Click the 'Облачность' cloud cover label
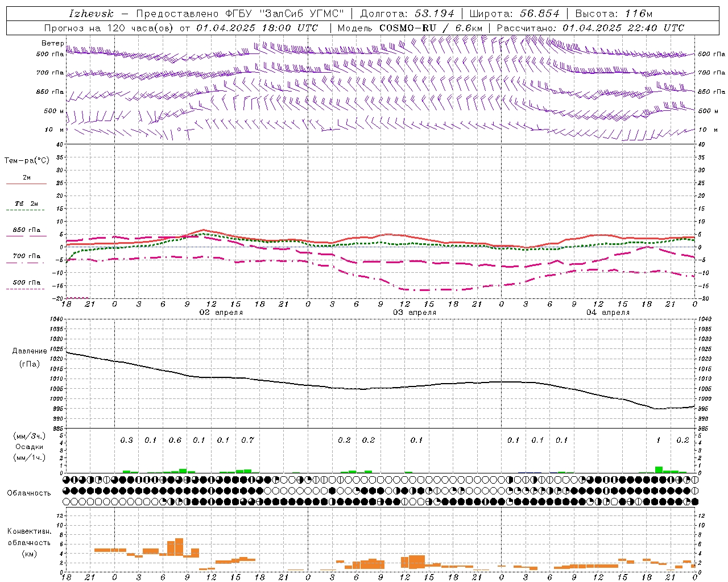 [x=29, y=493]
